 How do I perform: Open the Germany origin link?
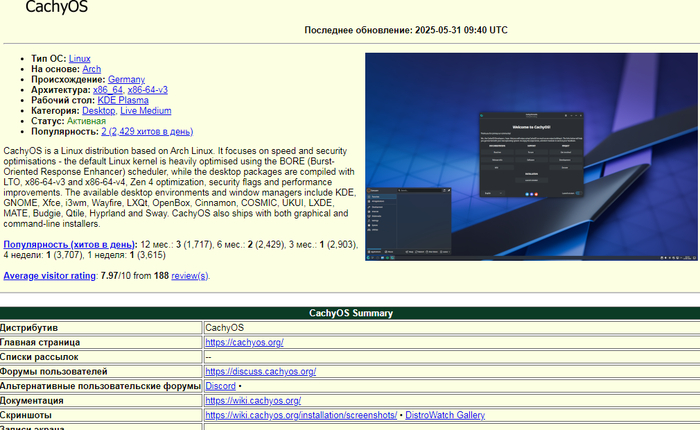(x=126, y=79)
